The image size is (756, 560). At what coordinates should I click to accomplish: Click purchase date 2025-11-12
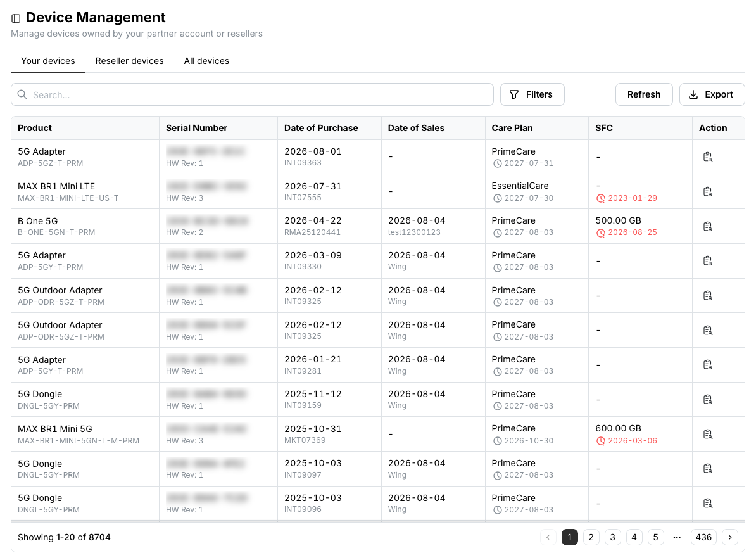point(313,394)
